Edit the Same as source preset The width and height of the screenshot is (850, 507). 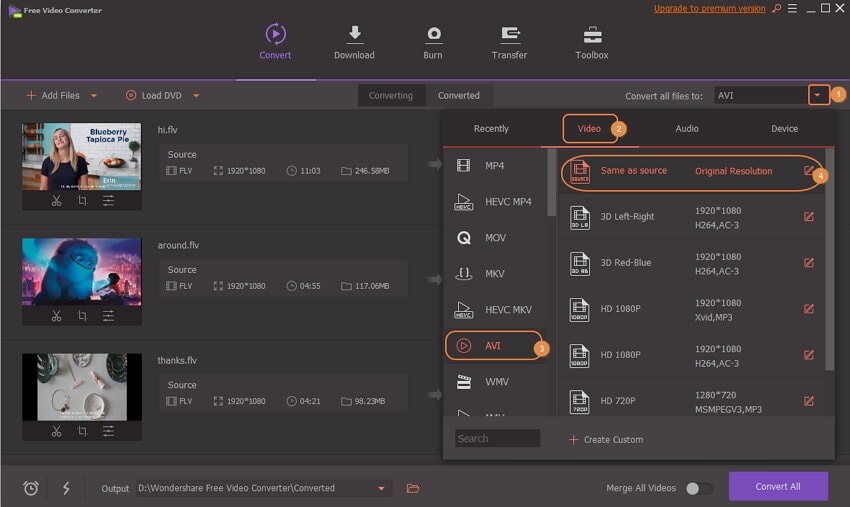point(809,171)
